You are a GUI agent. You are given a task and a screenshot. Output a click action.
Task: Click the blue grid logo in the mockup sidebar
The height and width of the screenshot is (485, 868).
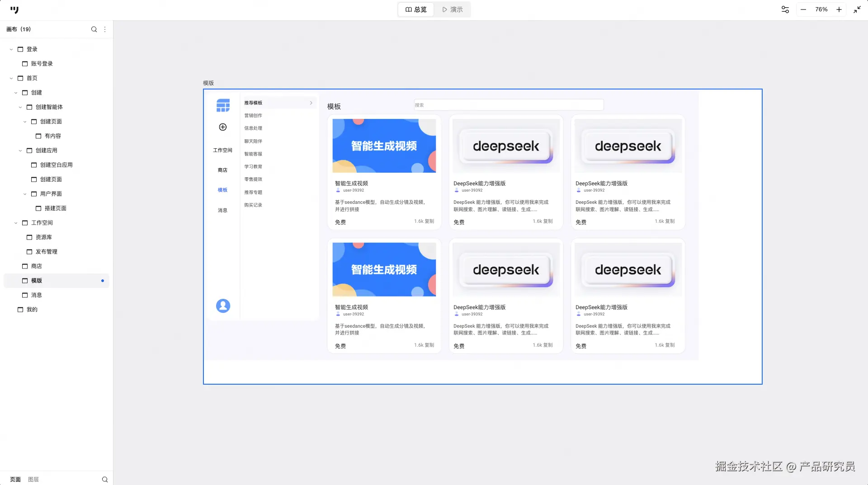[x=223, y=105]
